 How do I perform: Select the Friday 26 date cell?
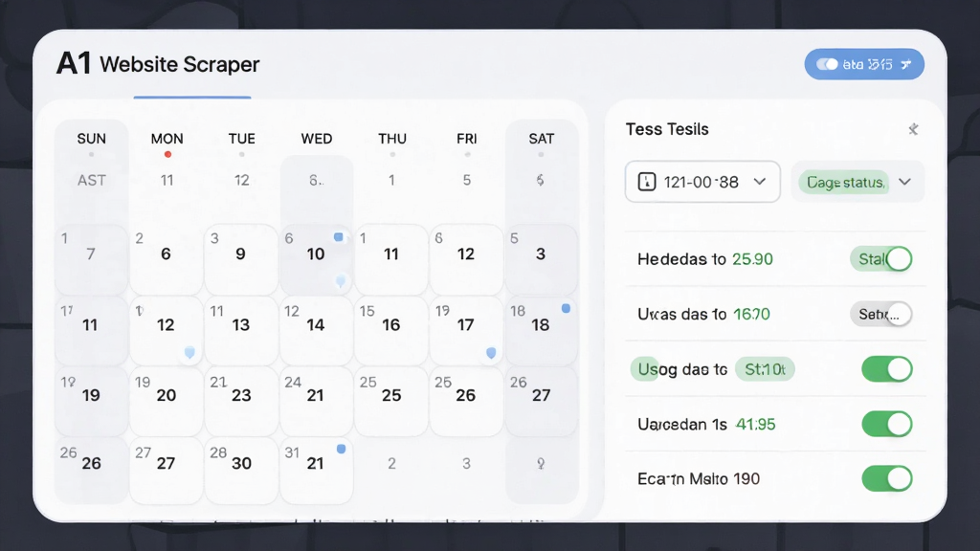tap(466, 401)
